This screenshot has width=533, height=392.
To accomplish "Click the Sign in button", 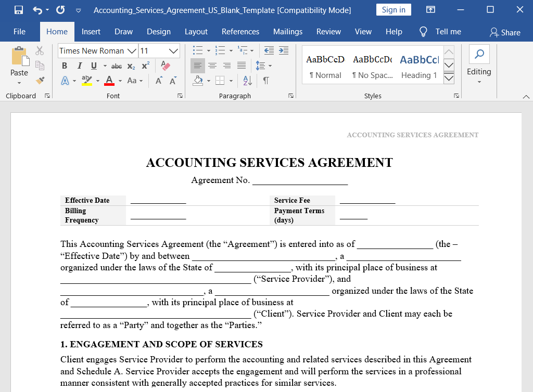I will point(394,9).
